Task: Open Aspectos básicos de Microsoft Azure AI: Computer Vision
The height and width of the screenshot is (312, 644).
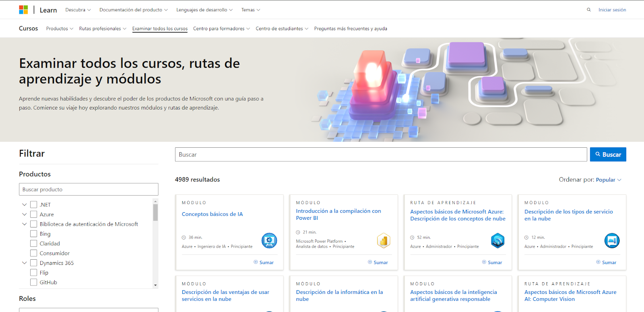Action: pos(570,295)
